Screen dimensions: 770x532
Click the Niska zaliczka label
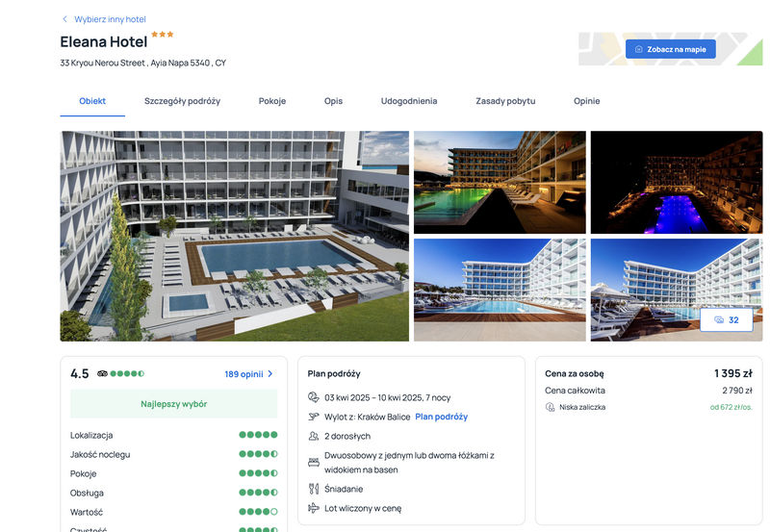[x=582, y=407]
